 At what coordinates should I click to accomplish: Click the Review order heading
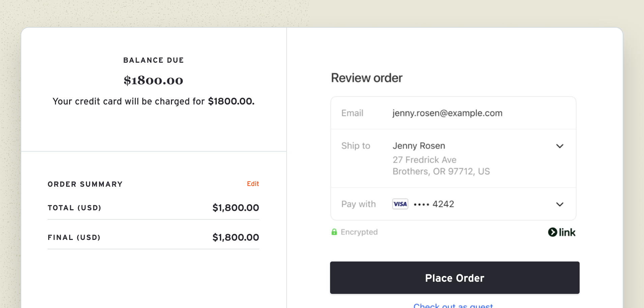(367, 78)
